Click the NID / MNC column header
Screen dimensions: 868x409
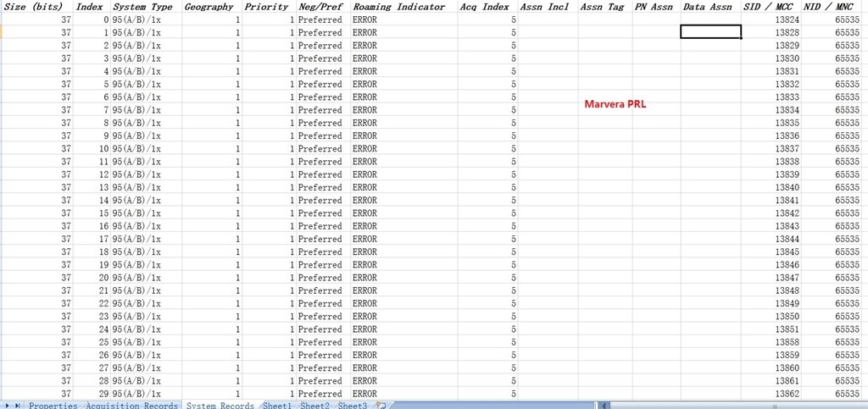point(832,7)
